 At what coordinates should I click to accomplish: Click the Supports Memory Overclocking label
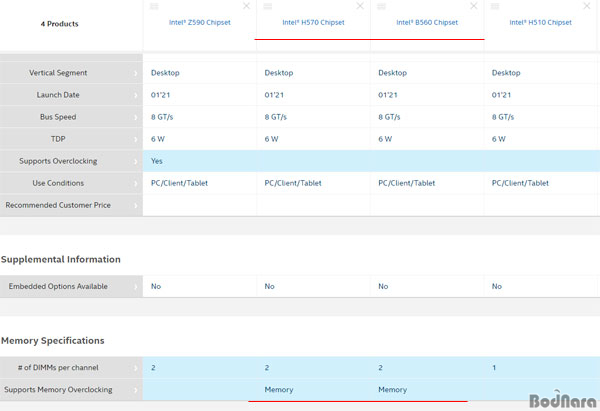click(x=58, y=390)
